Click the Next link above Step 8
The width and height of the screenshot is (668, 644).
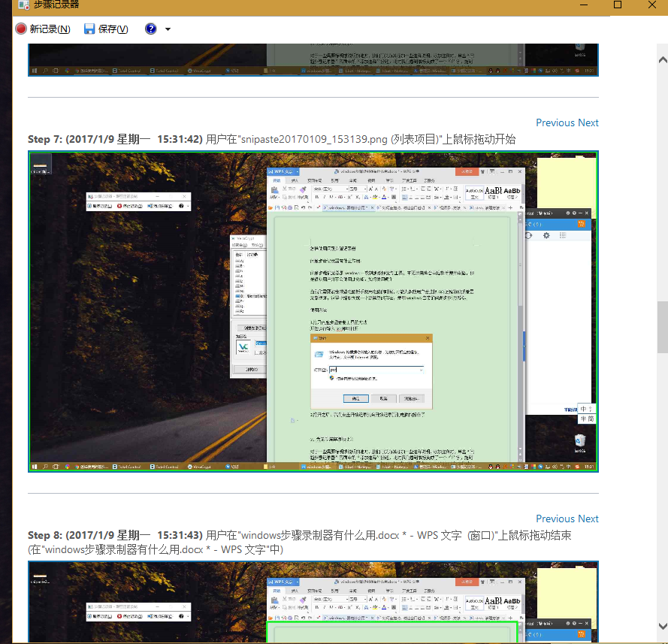point(588,519)
